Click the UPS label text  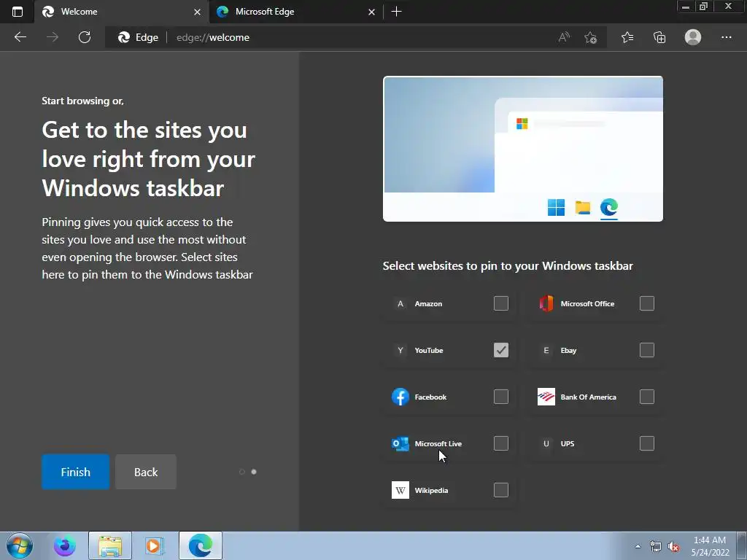(x=568, y=443)
